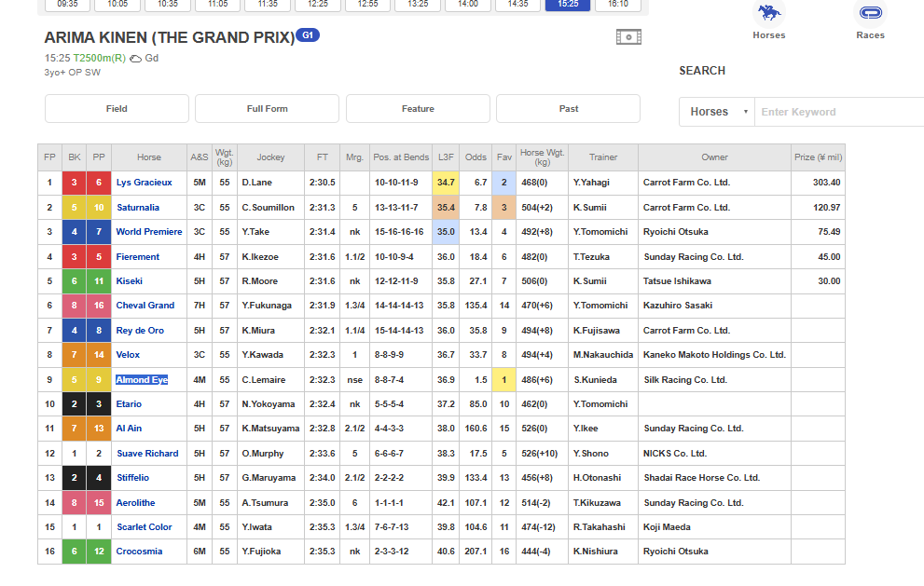The height and width of the screenshot is (586, 924).
Task: Open the Aerolithe horse link
Action: pyautogui.click(x=135, y=503)
